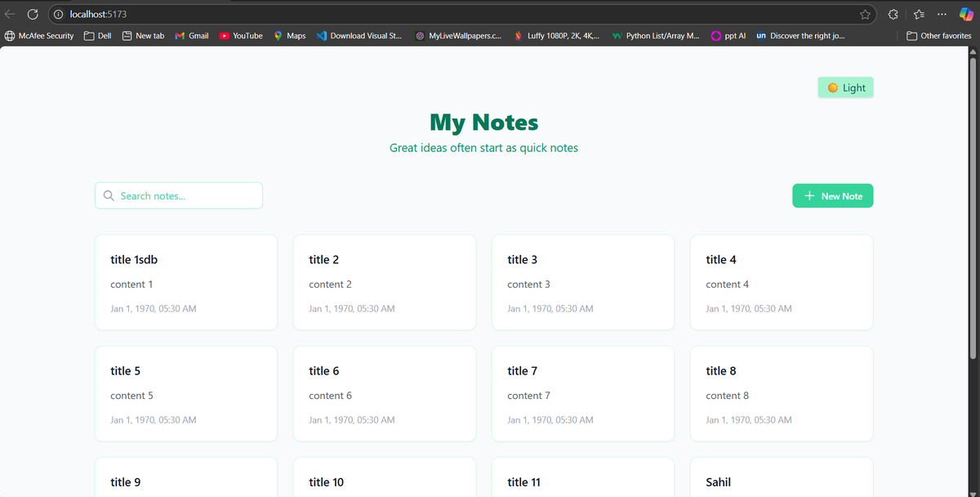
Task: Bookmark this page with the star icon
Action: click(864, 14)
